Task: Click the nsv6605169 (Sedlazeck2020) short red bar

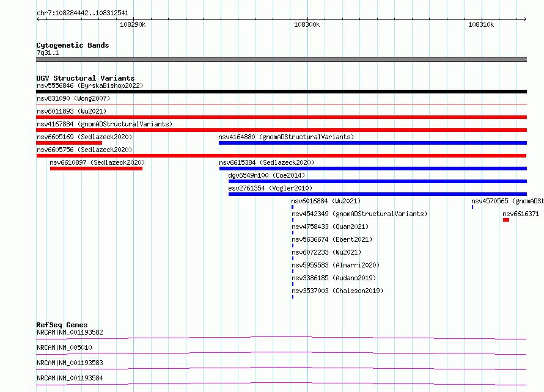Action: pos(69,143)
